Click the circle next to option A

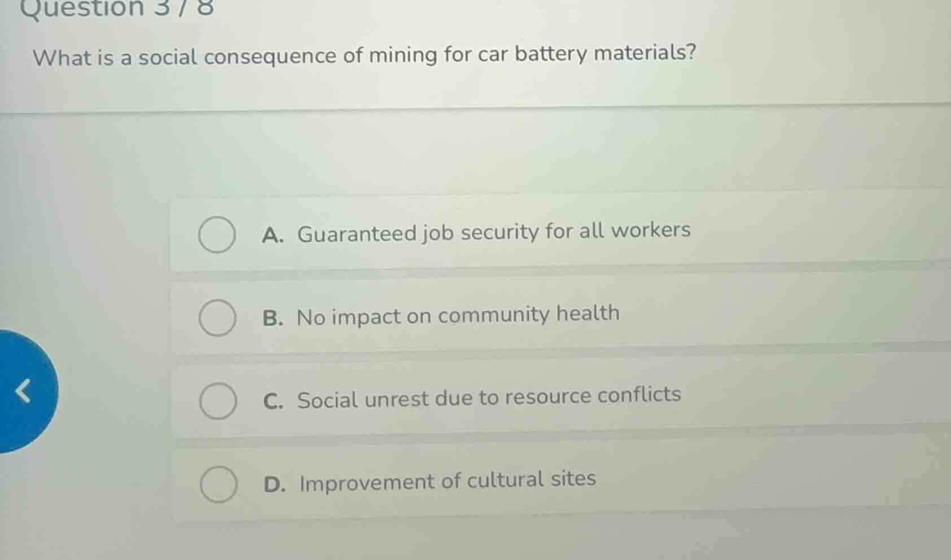tap(218, 235)
